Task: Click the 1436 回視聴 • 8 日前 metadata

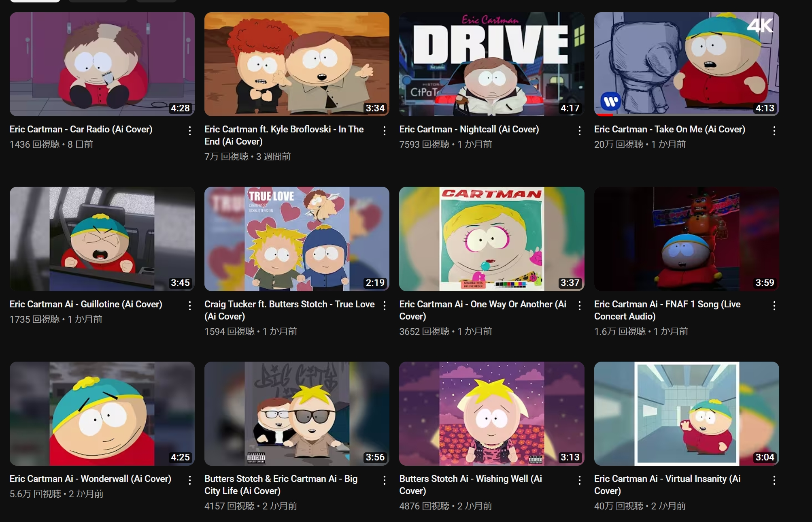Action: pyautogui.click(x=51, y=145)
